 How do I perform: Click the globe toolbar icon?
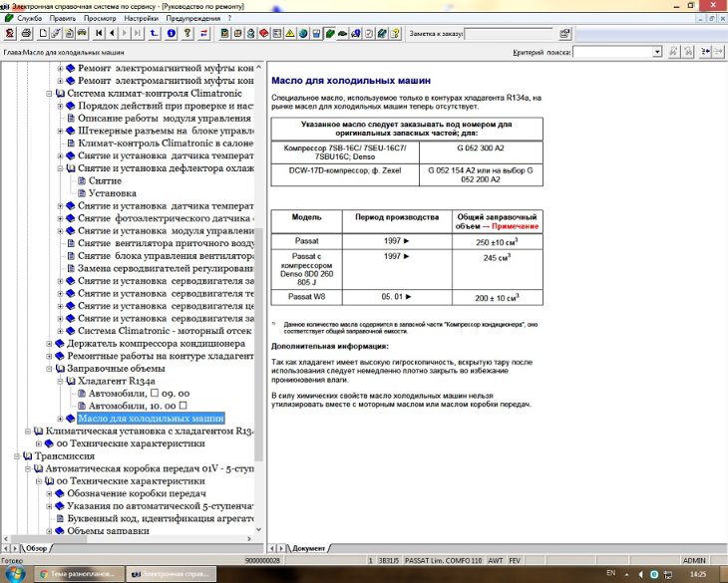click(x=303, y=34)
